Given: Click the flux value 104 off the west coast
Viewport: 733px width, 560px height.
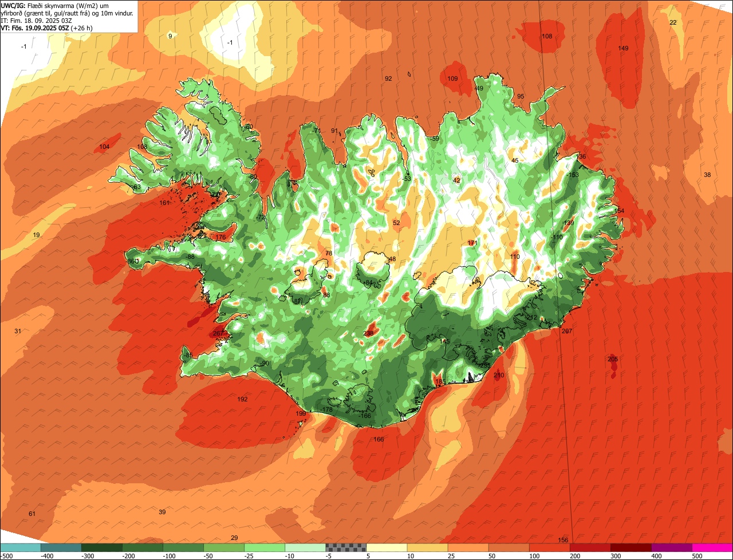Looking at the screenshot, I should pos(104,147).
